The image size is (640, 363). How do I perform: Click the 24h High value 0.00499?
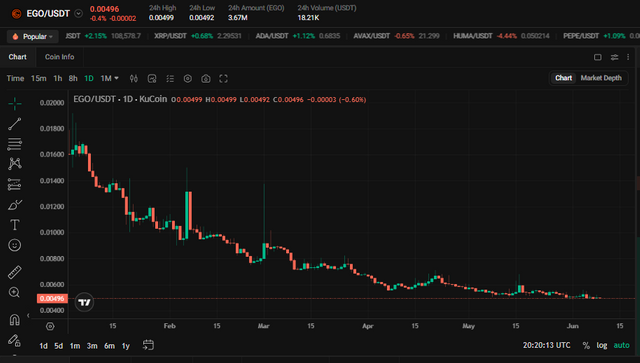pyautogui.click(x=161, y=18)
